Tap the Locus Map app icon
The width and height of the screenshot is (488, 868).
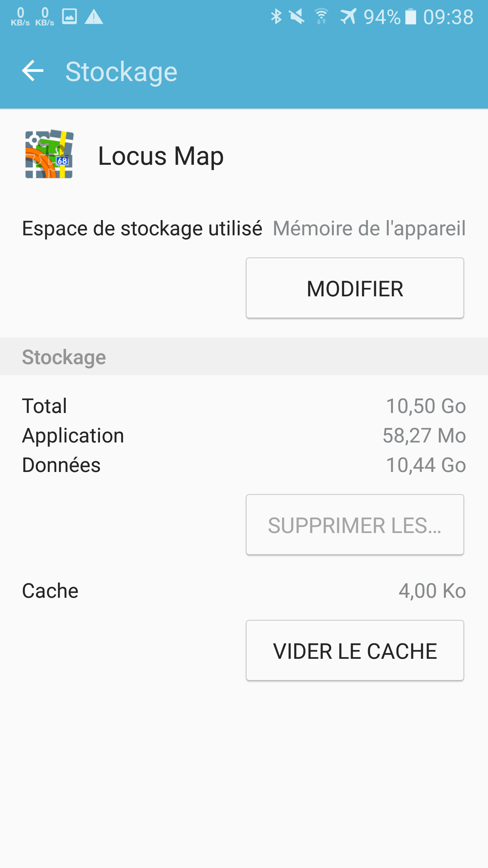click(49, 154)
